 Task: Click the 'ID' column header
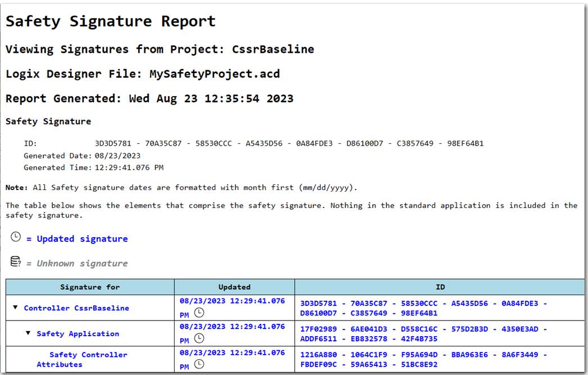coord(440,287)
